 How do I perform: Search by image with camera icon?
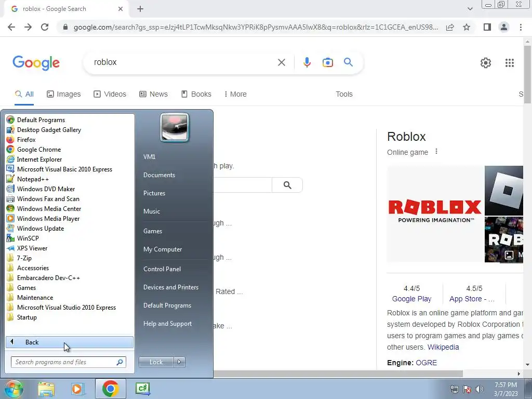[328, 62]
